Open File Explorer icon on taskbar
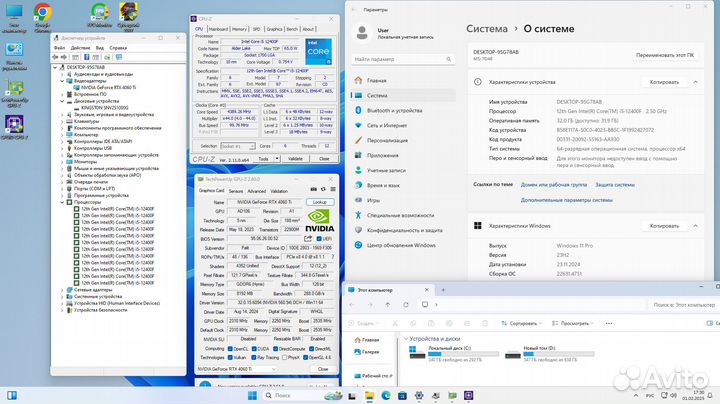720x404 pixels. point(369,395)
